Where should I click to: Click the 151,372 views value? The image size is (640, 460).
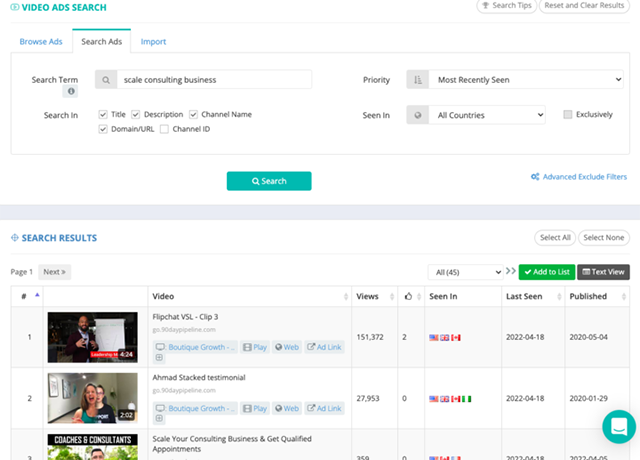pos(370,337)
